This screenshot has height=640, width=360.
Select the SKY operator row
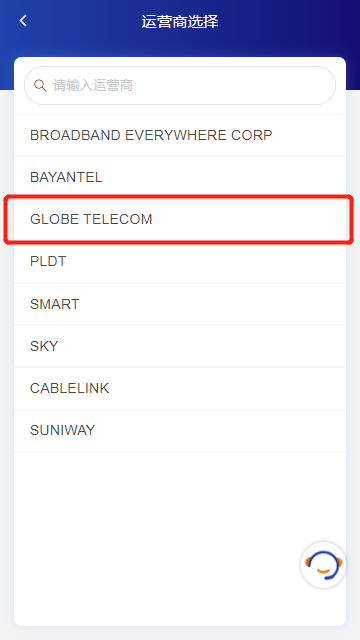[180, 346]
